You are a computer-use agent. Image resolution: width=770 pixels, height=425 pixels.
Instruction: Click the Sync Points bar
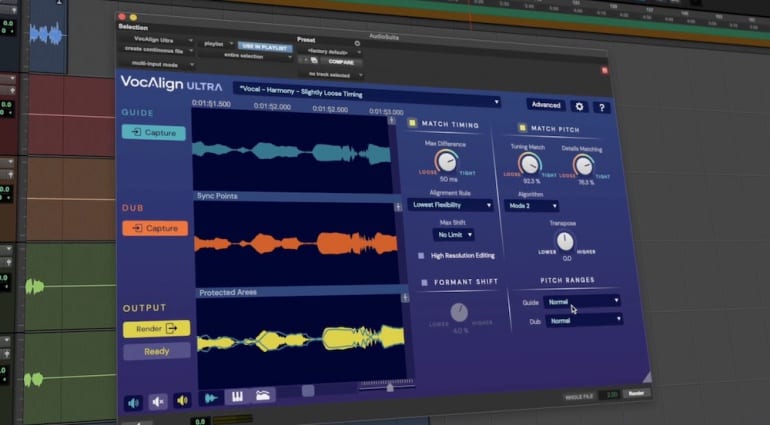coord(295,198)
